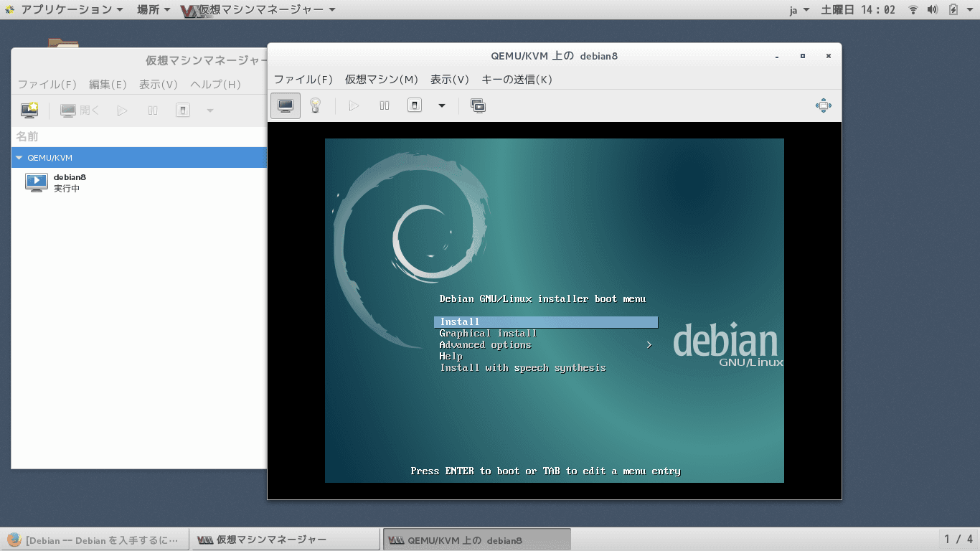
Task: Pause the debian8 virtual machine
Action: click(x=385, y=105)
